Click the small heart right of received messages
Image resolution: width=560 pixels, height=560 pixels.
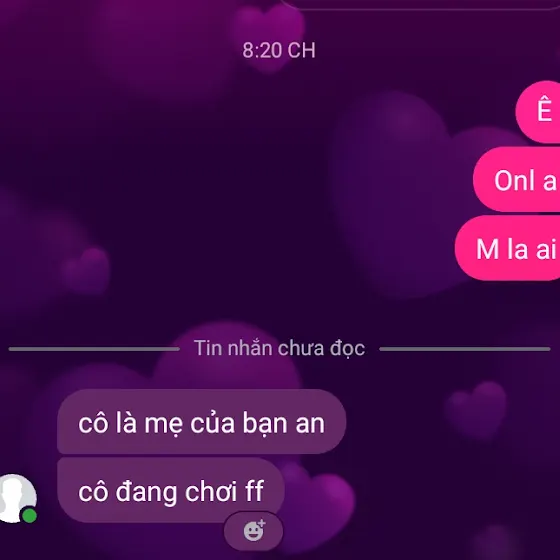[x=477, y=409]
